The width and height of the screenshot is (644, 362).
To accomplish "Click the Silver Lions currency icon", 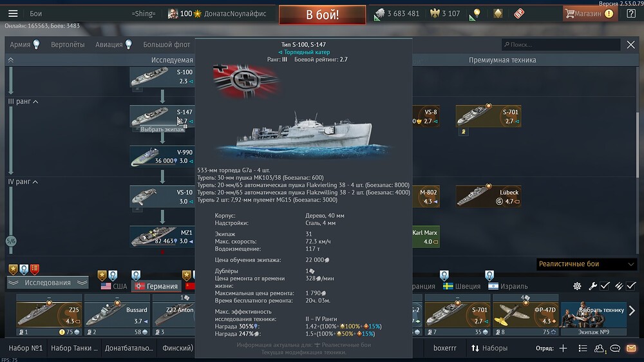I will pyautogui.click(x=379, y=14).
